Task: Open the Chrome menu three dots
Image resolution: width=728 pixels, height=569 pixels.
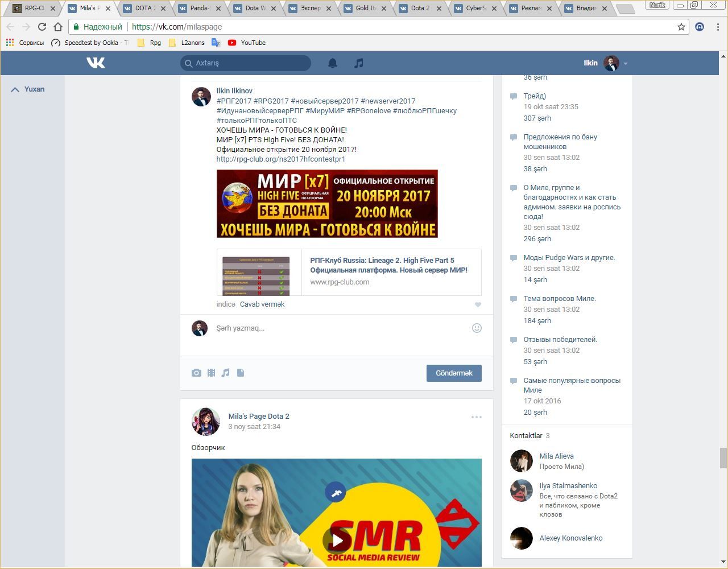Action: pyautogui.click(x=718, y=27)
